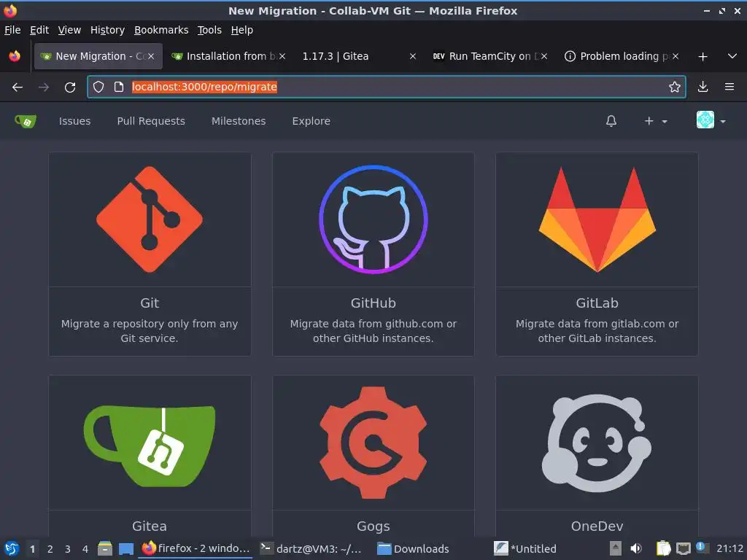Image resolution: width=747 pixels, height=560 pixels.
Task: Open the Downloads window from taskbar
Action: [x=414, y=548]
